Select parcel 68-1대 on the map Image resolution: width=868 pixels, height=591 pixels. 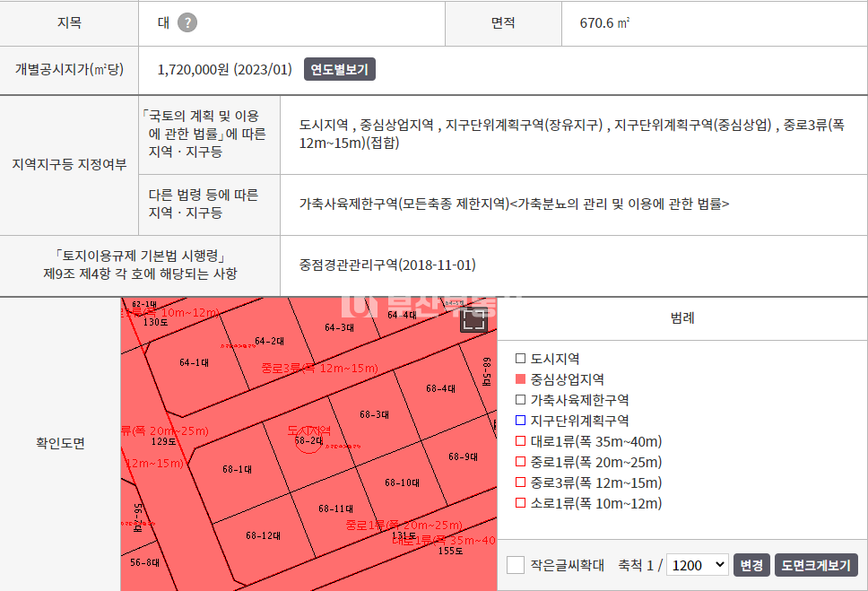pos(237,469)
